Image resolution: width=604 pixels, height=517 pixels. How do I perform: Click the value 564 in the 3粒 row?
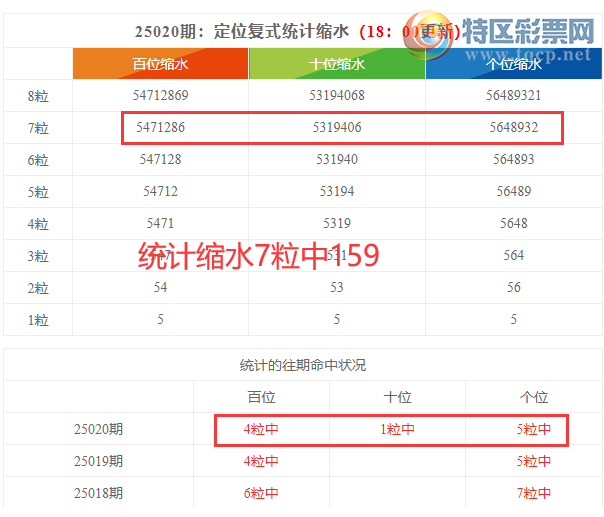click(513, 255)
